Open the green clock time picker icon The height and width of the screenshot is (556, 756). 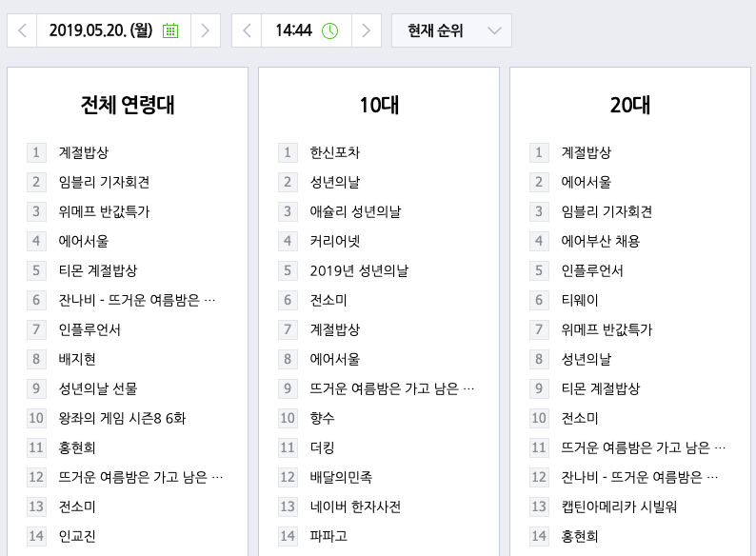click(329, 30)
